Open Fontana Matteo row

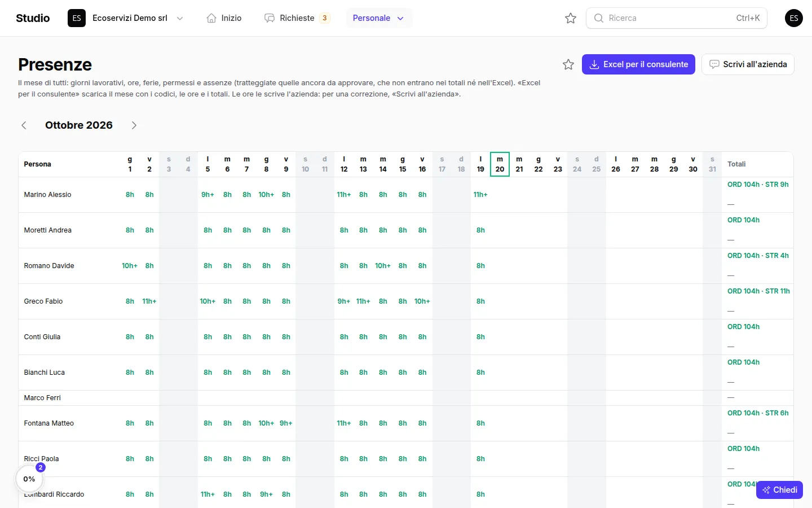(x=406, y=423)
